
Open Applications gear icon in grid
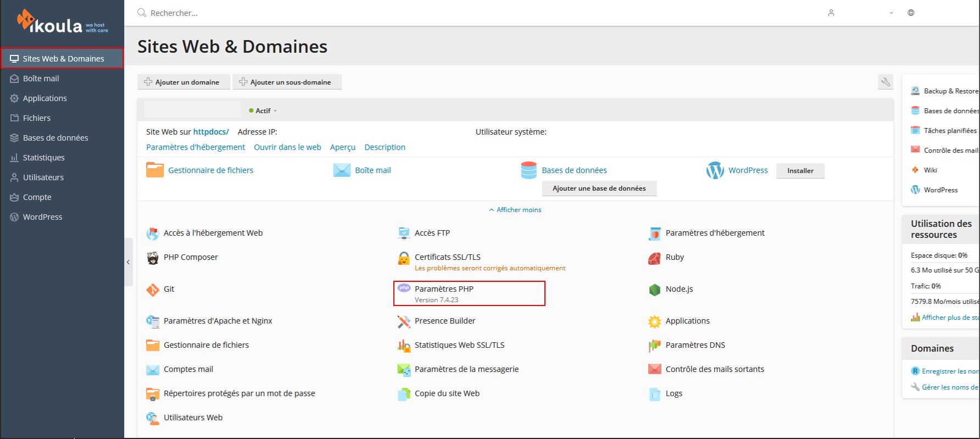654,321
